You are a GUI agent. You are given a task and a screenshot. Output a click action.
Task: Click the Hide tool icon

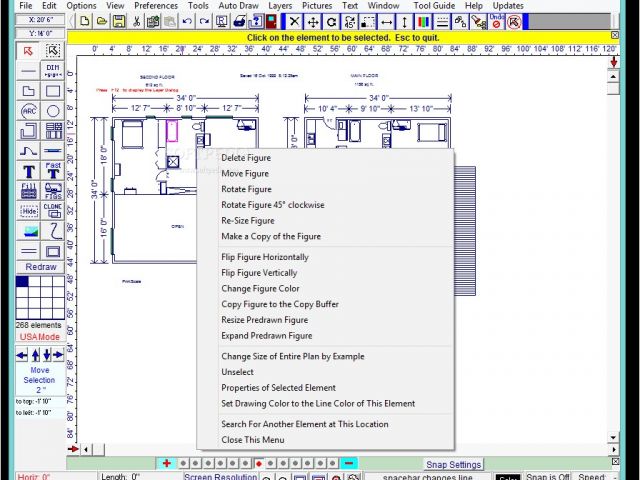(x=28, y=210)
